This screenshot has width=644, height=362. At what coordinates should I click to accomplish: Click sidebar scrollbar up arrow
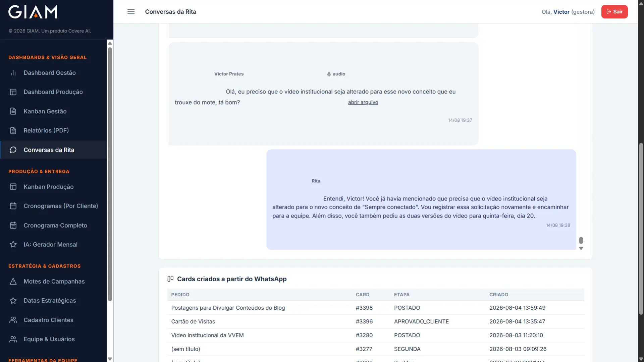click(110, 43)
